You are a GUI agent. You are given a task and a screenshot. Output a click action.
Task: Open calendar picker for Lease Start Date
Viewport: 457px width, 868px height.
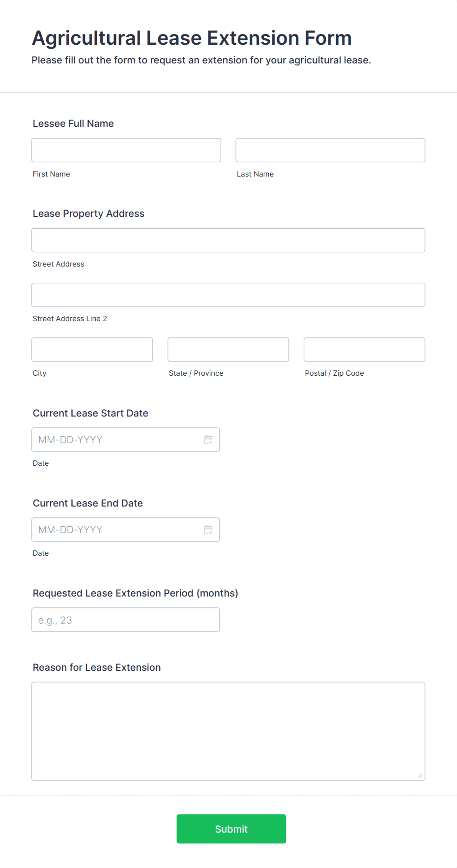pyautogui.click(x=208, y=440)
